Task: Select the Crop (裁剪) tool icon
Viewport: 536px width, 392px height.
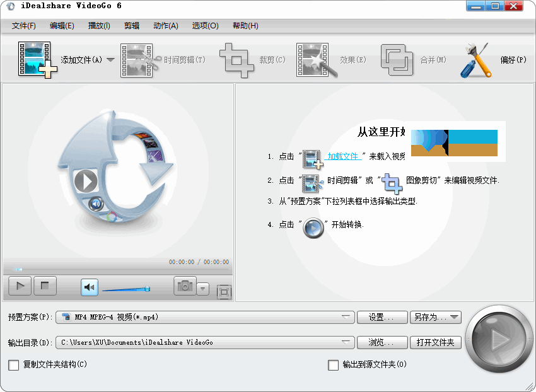Action: pyautogui.click(x=236, y=60)
